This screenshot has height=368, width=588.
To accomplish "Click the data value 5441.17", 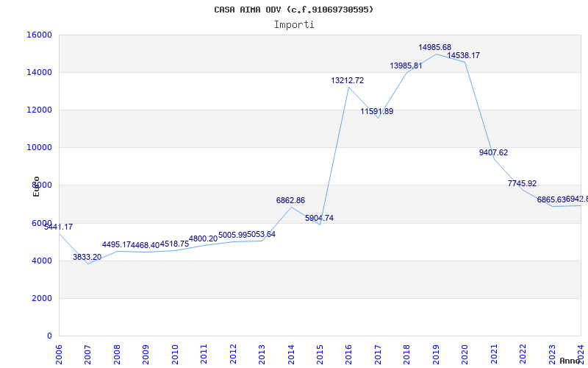I will (x=59, y=227).
